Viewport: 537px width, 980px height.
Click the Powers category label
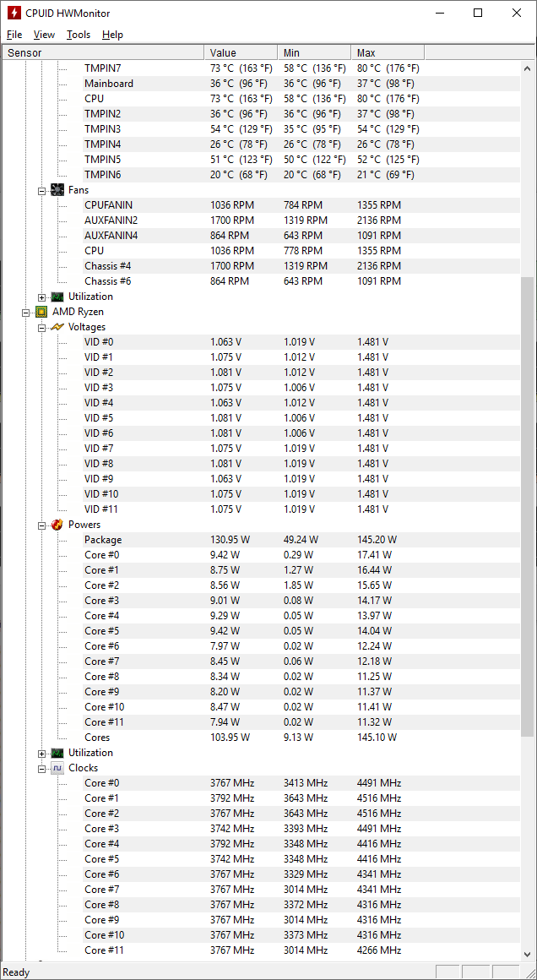pos(84,525)
